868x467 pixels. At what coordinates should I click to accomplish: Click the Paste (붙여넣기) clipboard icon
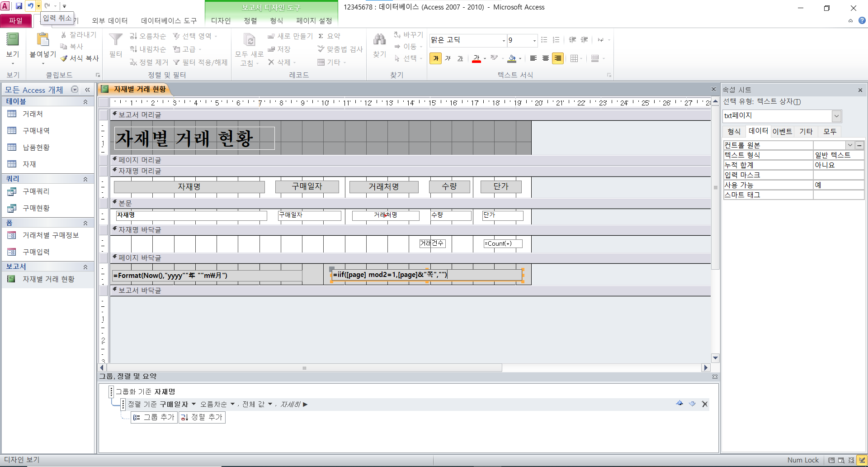click(x=43, y=40)
